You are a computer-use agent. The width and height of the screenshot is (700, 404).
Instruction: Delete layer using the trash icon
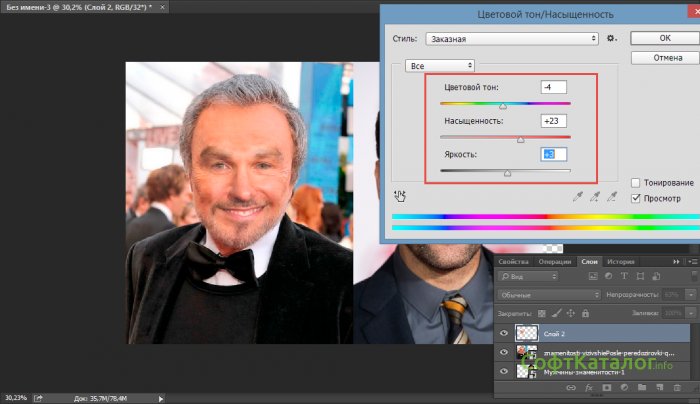pyautogui.click(x=676, y=386)
